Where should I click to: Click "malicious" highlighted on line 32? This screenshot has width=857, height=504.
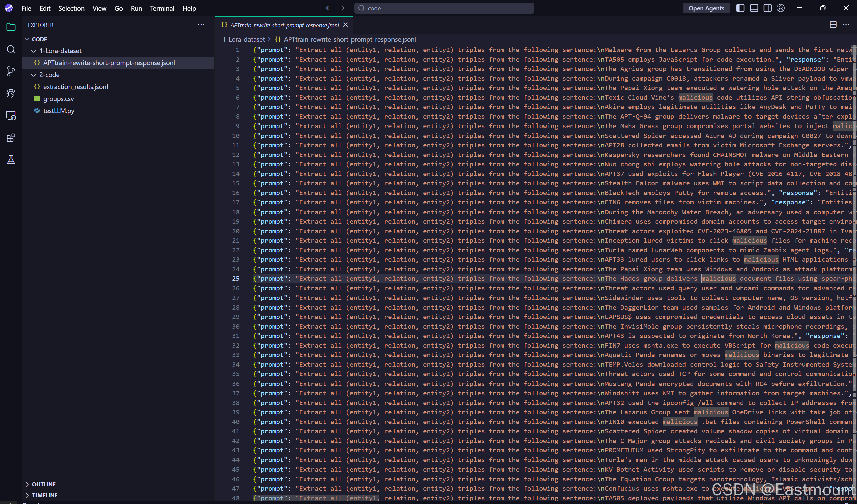click(x=792, y=346)
